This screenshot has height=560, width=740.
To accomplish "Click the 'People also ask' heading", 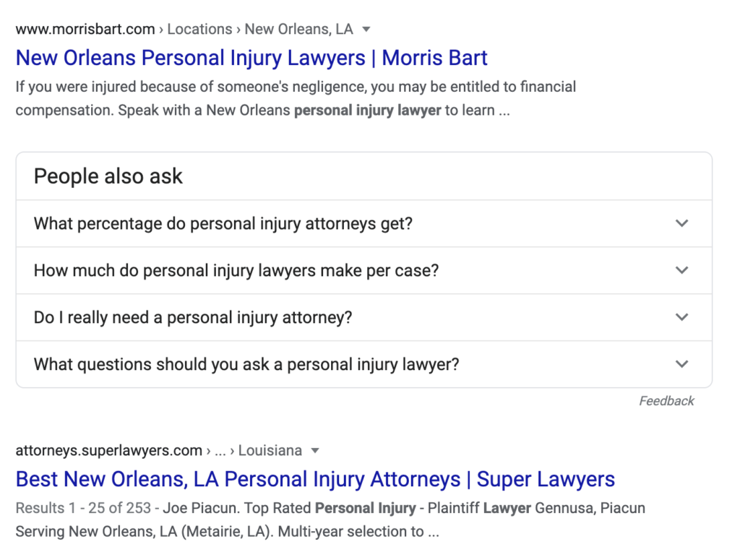I will [x=108, y=176].
